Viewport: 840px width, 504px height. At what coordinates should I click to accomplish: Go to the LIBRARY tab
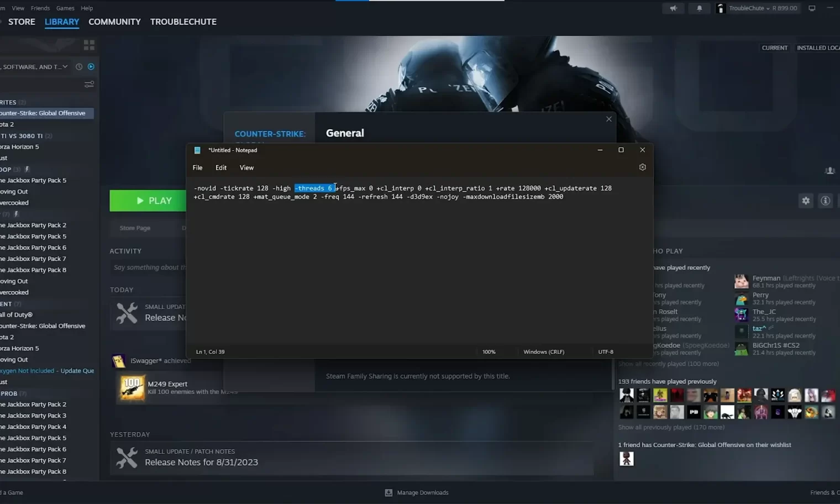click(x=62, y=22)
